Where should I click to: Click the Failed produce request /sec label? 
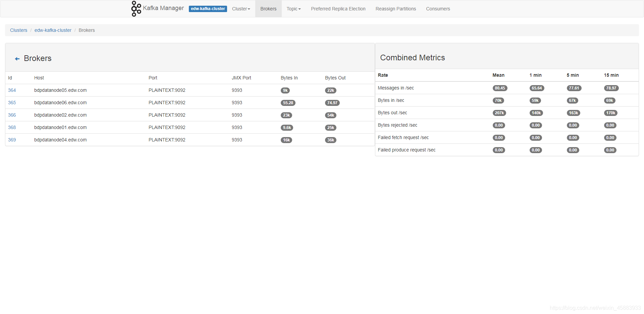click(407, 150)
